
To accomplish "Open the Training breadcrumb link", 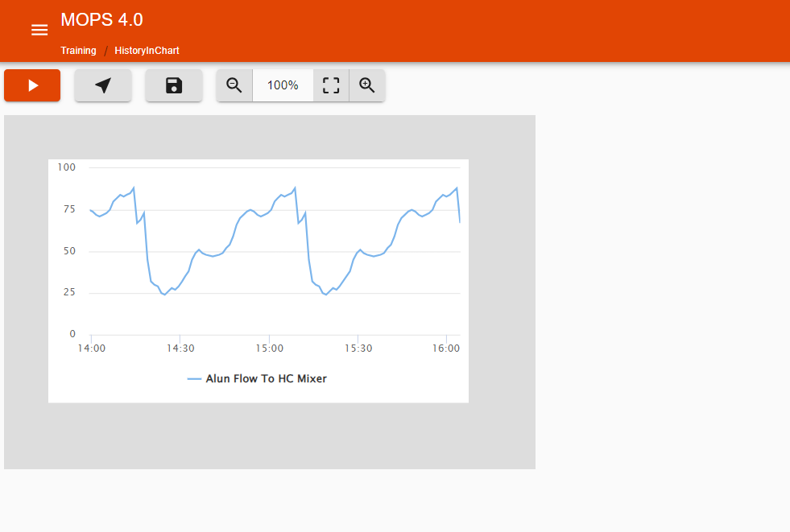I will [78, 50].
